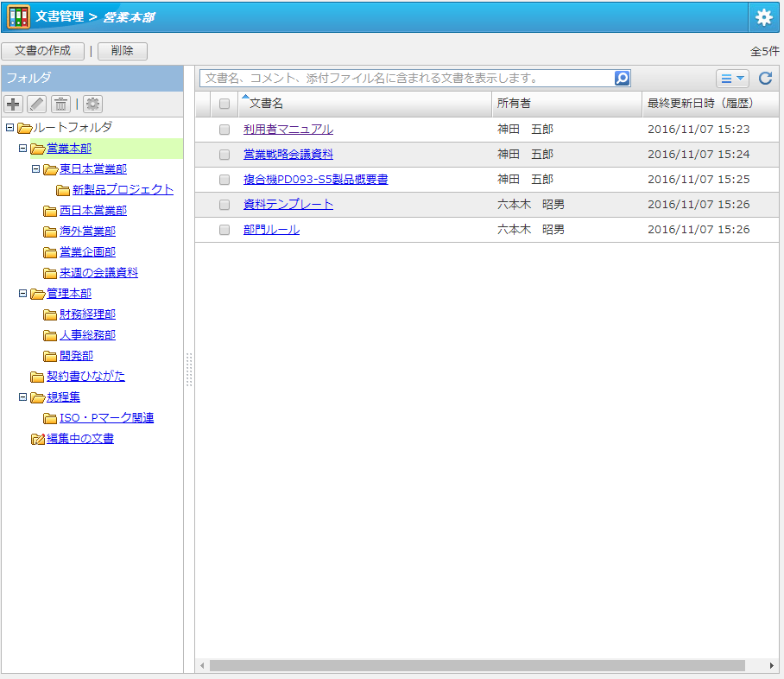Click the document management app icon
This screenshot has width=784, height=679.
(18, 17)
